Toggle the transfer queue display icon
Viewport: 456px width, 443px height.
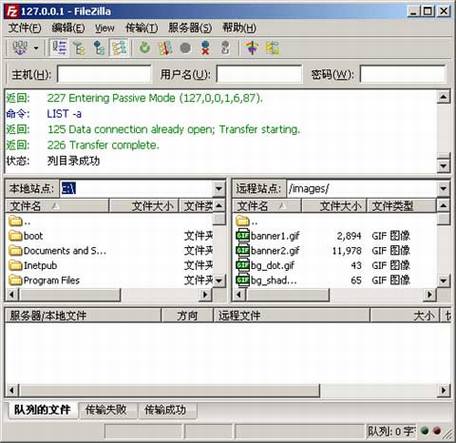(119, 48)
